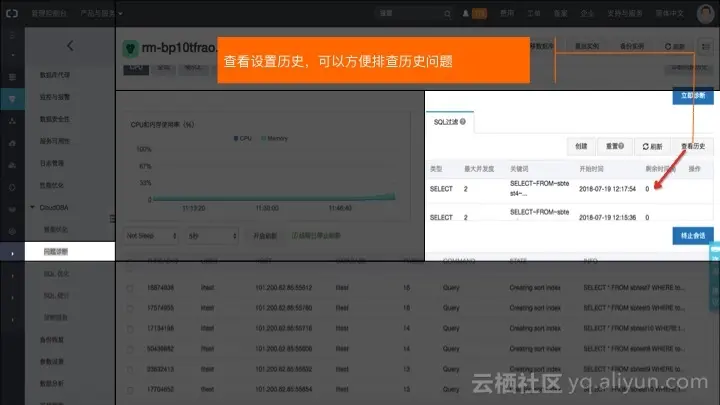This screenshot has width=720, height=405.
Task: Expand the left rail arrow beside 问题诊断
Action: click(x=12, y=253)
